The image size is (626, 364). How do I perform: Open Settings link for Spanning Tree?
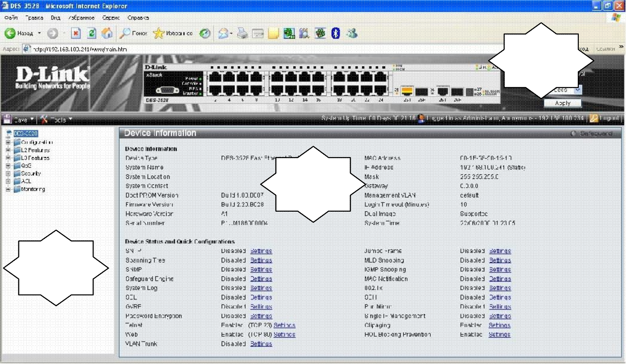tap(261, 260)
